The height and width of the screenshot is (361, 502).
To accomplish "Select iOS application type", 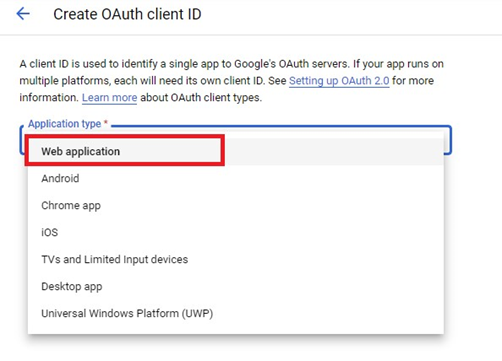I will 236,232.
